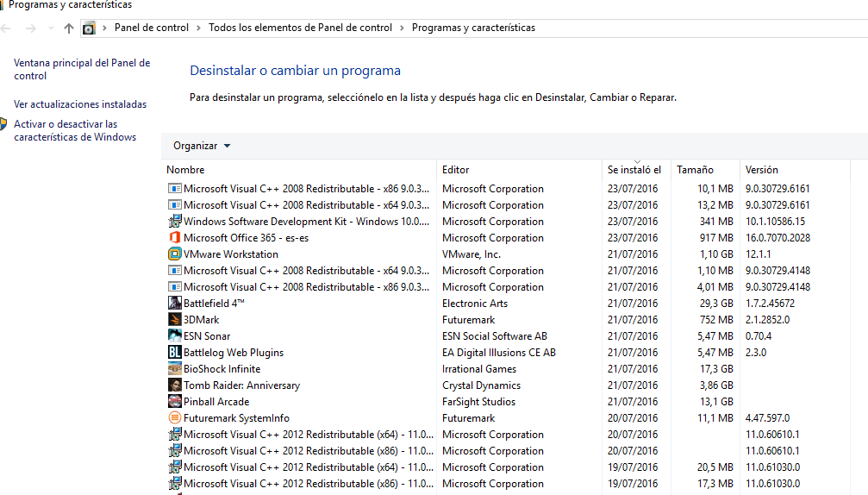Click the Pinball Arcade icon

pos(175,402)
